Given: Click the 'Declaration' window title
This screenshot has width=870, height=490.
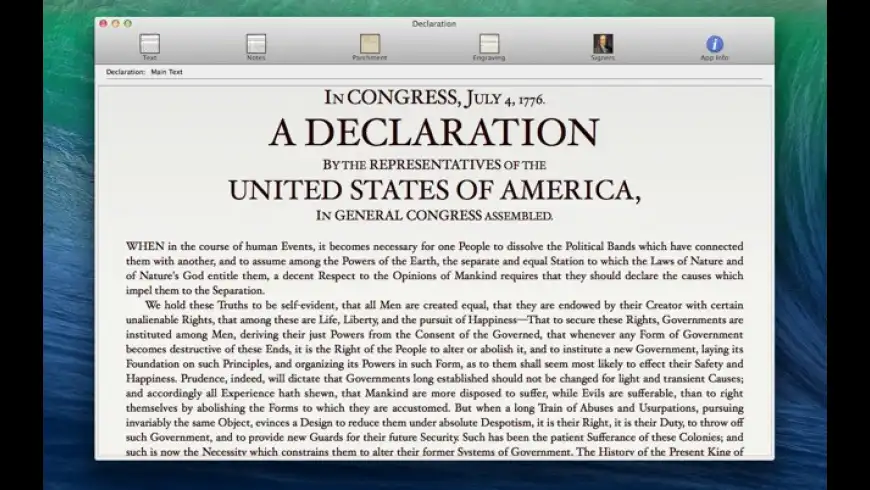Looking at the screenshot, I should point(434,24).
